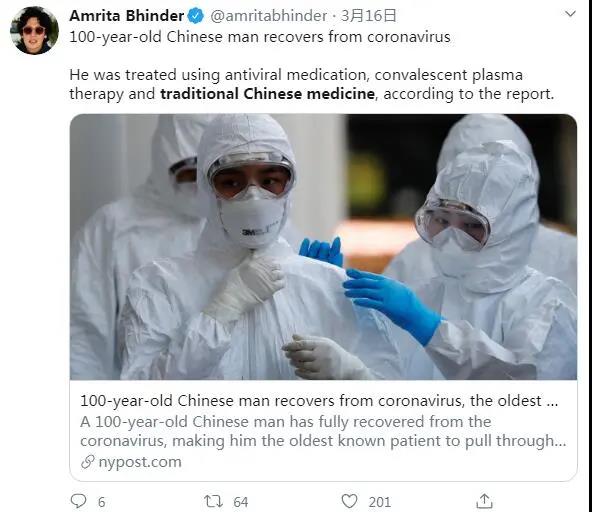Follow the nypost.com source link
Viewport: 592px width, 512px height.
(x=140, y=462)
